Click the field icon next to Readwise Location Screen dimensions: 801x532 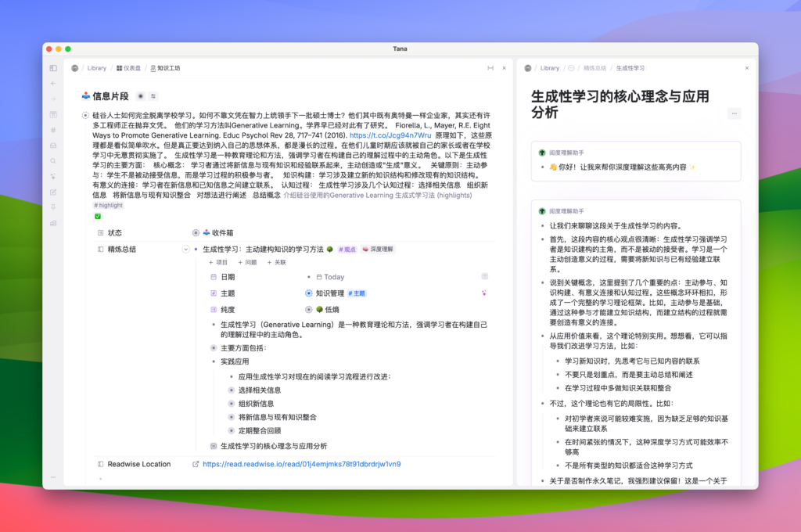pos(101,464)
